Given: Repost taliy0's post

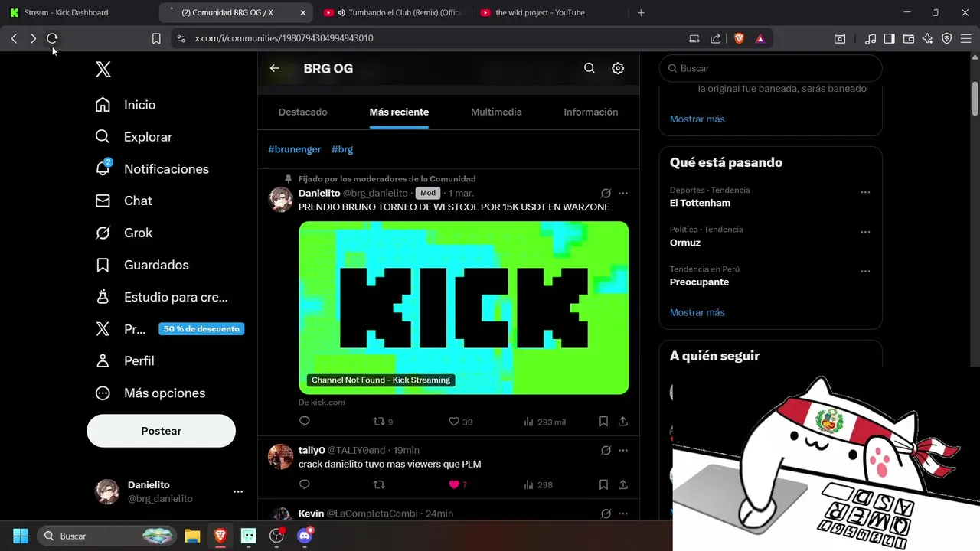Looking at the screenshot, I should coord(378,484).
